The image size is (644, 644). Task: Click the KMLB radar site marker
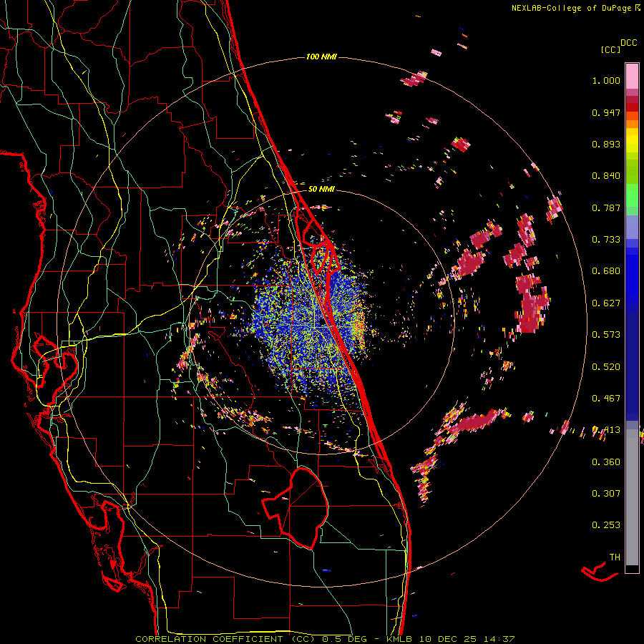322,323
